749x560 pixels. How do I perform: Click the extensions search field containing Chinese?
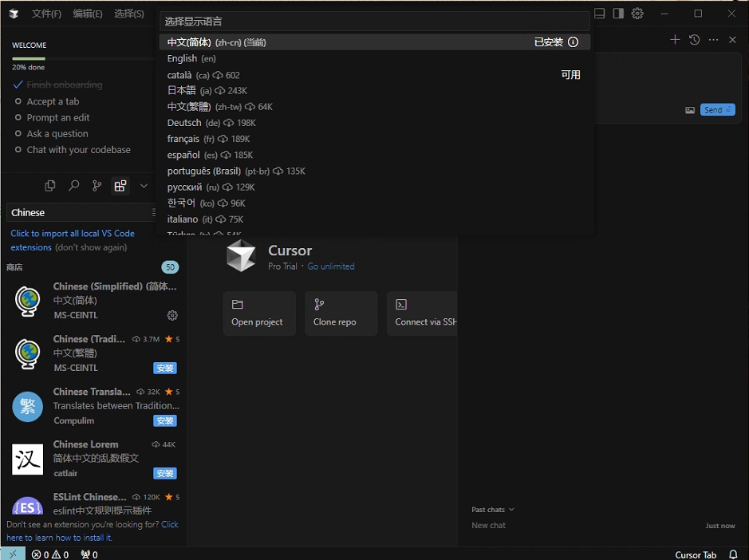81,213
